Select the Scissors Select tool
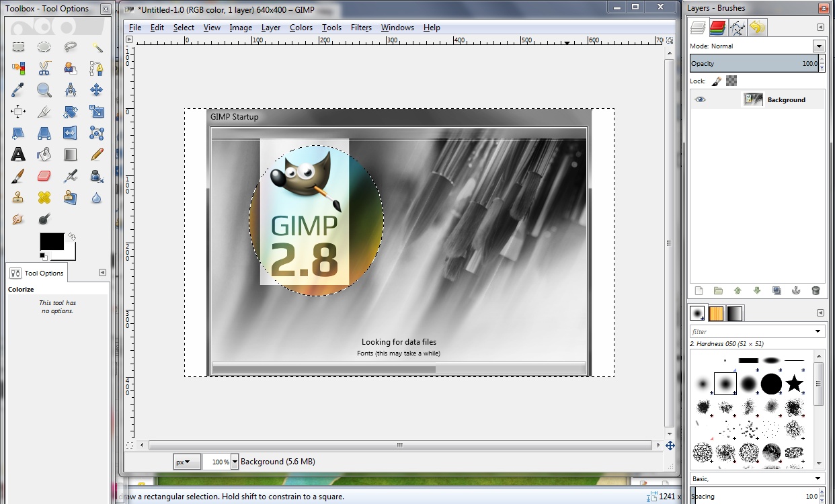 coord(44,68)
